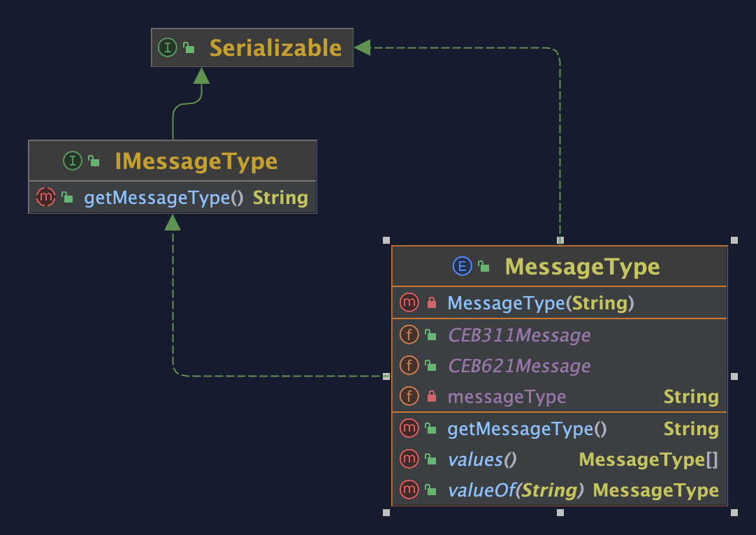This screenshot has height=535, width=756.
Task: Select the IMessageType node header
Action: [196, 161]
